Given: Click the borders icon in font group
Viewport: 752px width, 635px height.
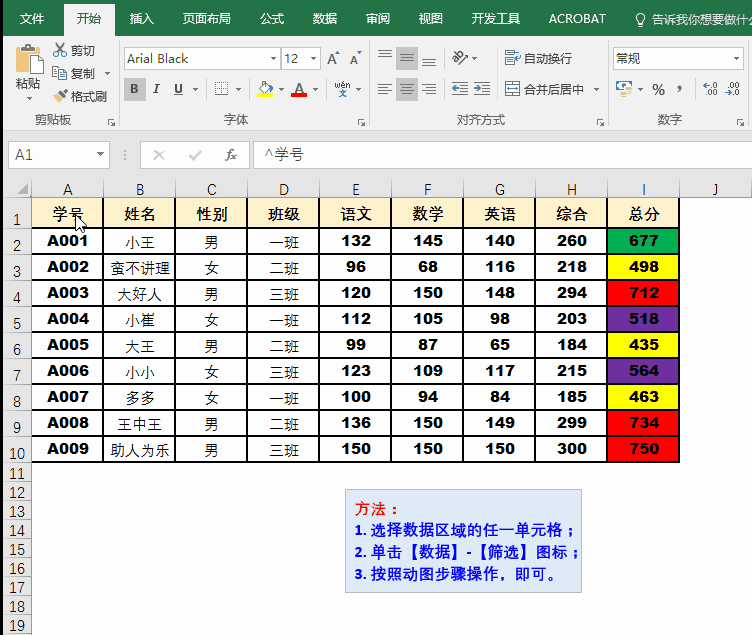Looking at the screenshot, I should click(x=222, y=89).
